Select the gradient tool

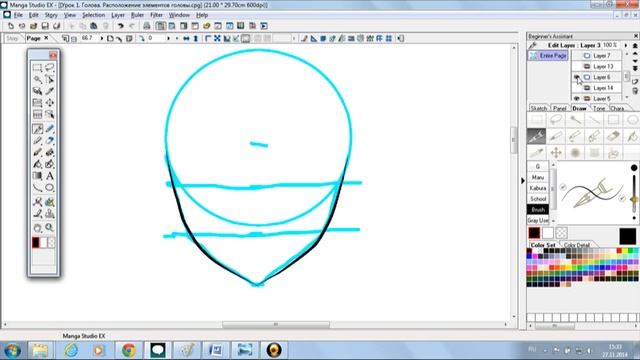37,176
